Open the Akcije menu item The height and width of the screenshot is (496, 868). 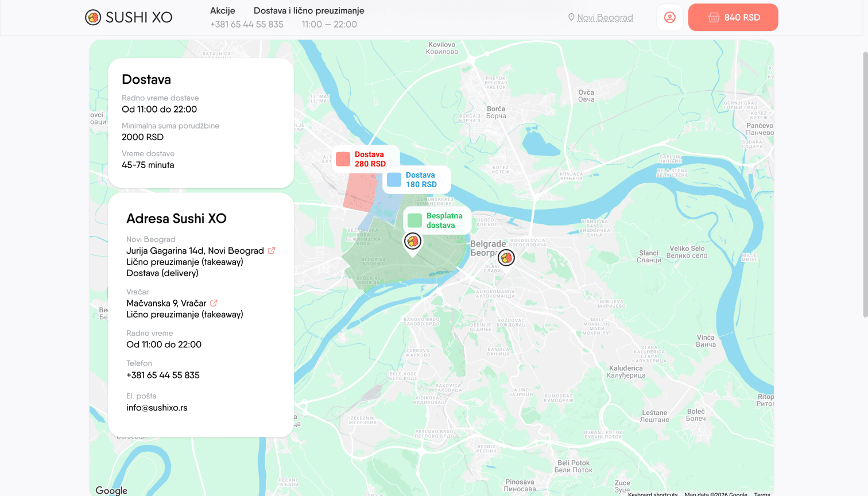pyautogui.click(x=223, y=10)
